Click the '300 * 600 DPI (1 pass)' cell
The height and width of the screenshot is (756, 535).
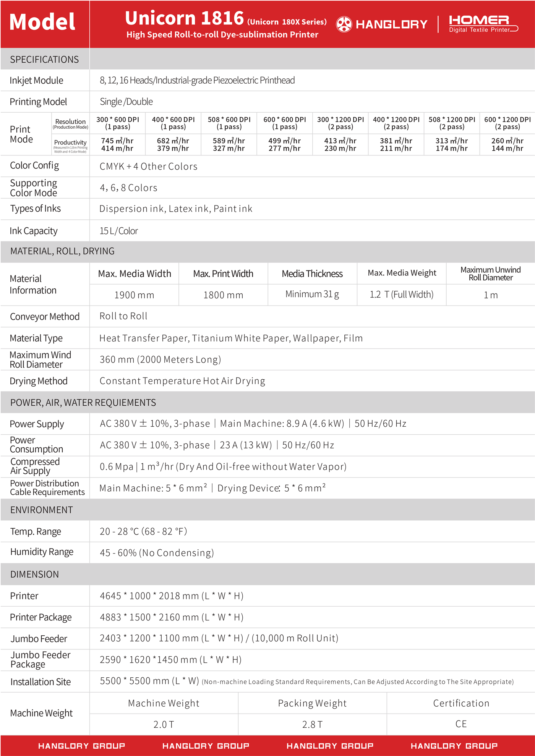pyautogui.click(x=118, y=123)
